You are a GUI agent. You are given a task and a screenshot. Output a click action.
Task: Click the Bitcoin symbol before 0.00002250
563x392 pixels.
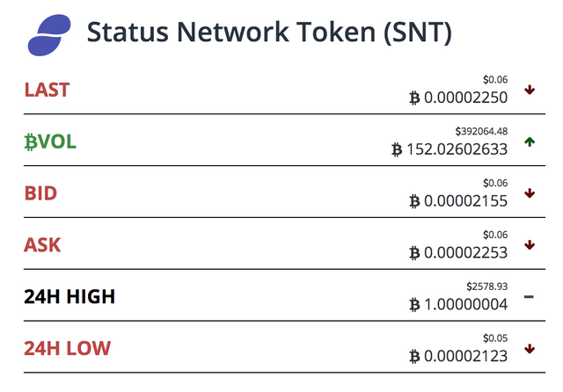[414, 98]
